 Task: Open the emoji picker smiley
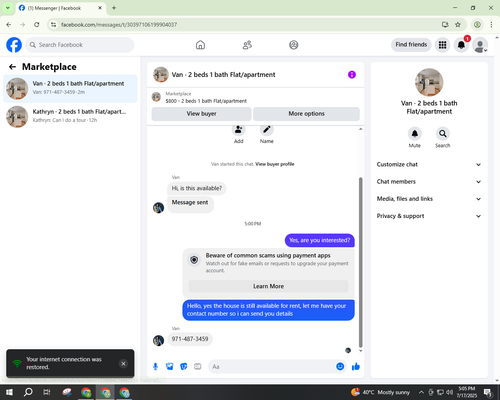tap(340, 367)
